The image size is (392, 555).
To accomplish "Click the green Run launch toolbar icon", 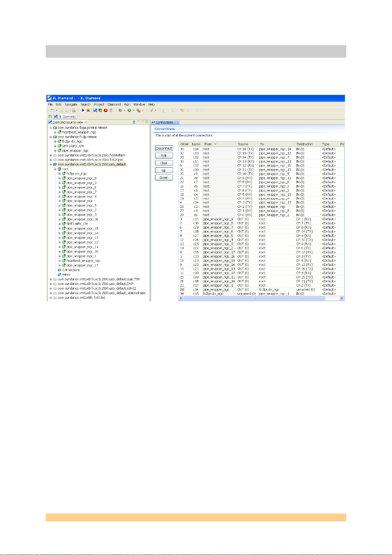I will [129, 110].
